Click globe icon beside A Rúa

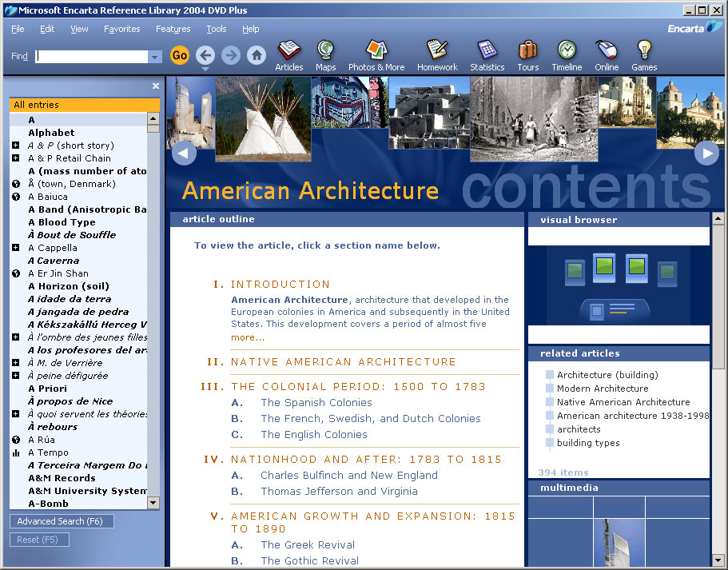click(16, 440)
